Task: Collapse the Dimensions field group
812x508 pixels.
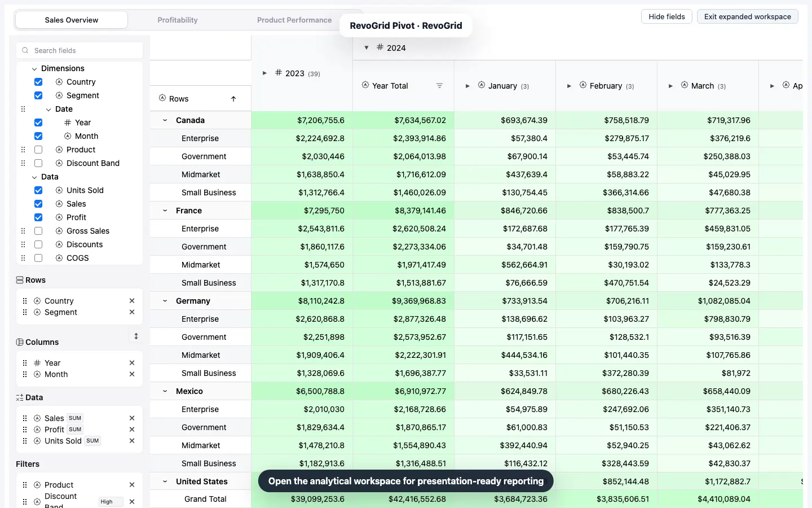Action: [34, 69]
